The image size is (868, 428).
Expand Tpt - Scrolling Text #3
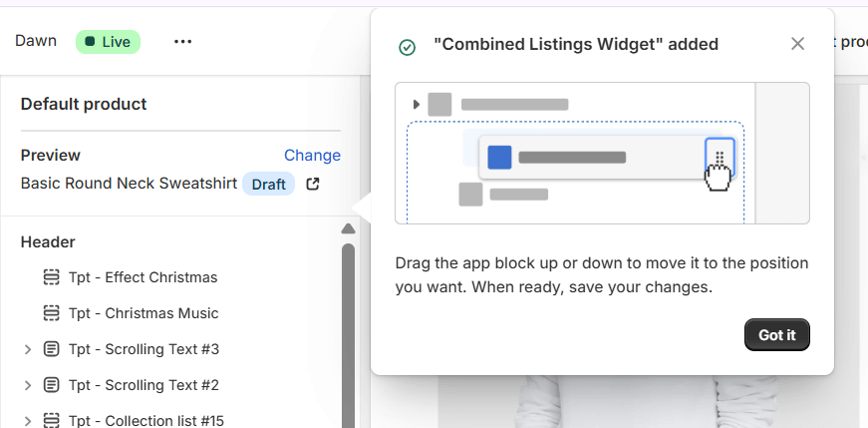tap(28, 349)
